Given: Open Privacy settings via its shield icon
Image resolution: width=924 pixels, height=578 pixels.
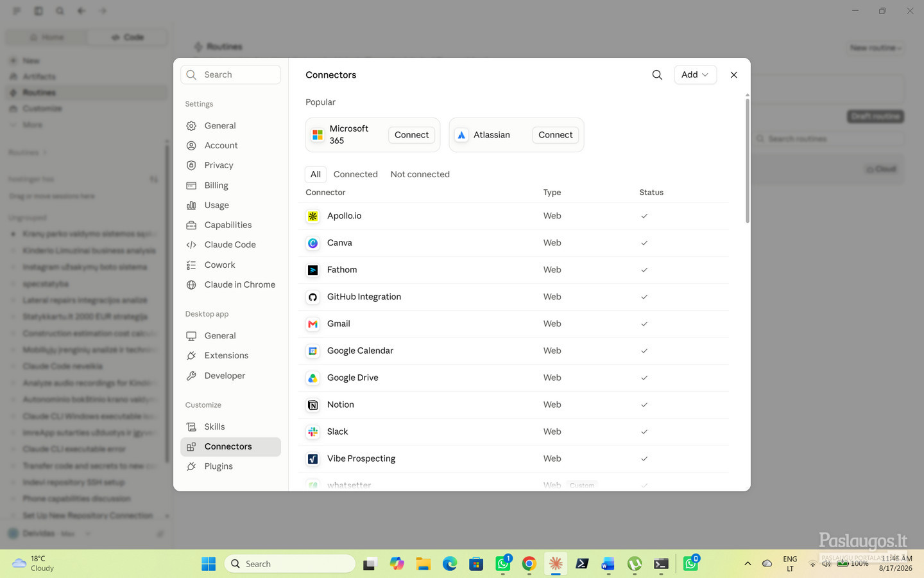Looking at the screenshot, I should tap(191, 165).
